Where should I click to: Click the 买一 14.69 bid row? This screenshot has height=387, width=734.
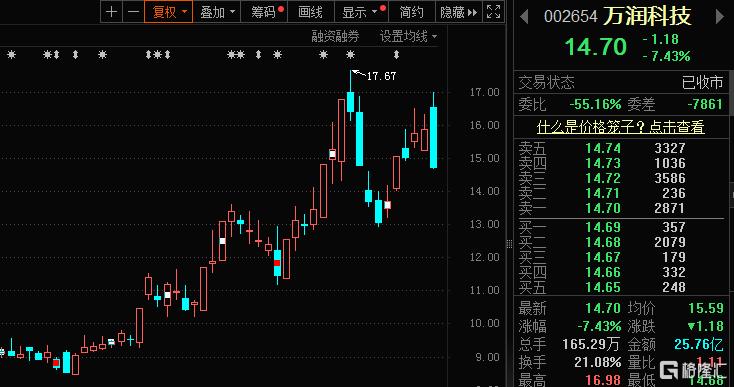pyautogui.click(x=621, y=227)
